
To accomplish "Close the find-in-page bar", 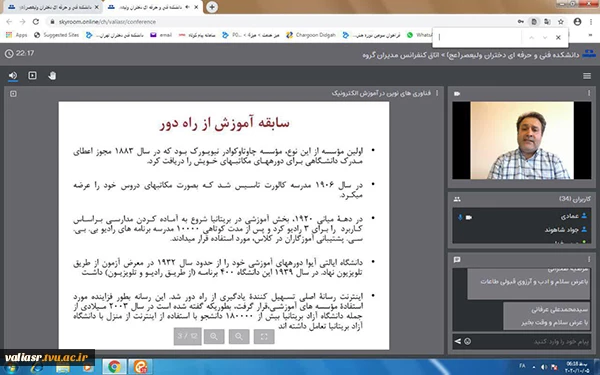I will (558, 38).
